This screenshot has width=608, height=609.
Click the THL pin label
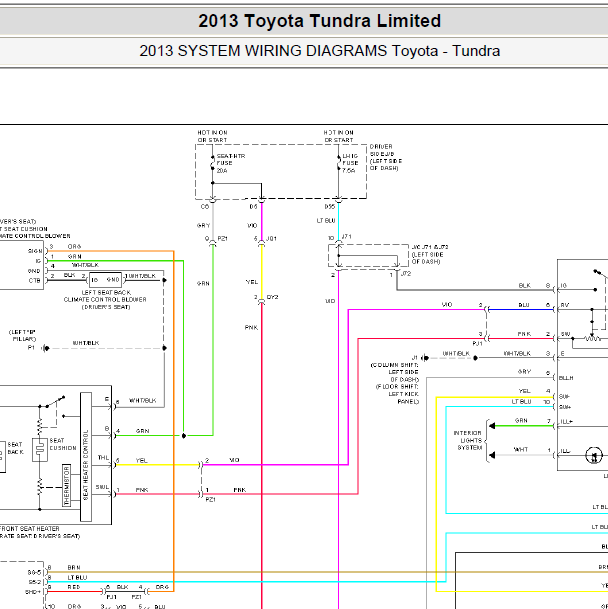[x=103, y=458]
